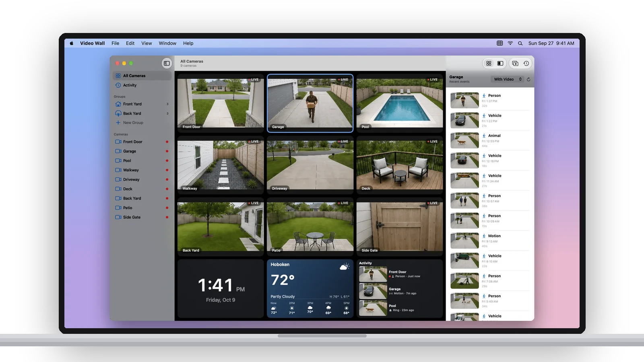Refresh the Garage recent events list
Screen dimensions: 644x362
coord(528,79)
